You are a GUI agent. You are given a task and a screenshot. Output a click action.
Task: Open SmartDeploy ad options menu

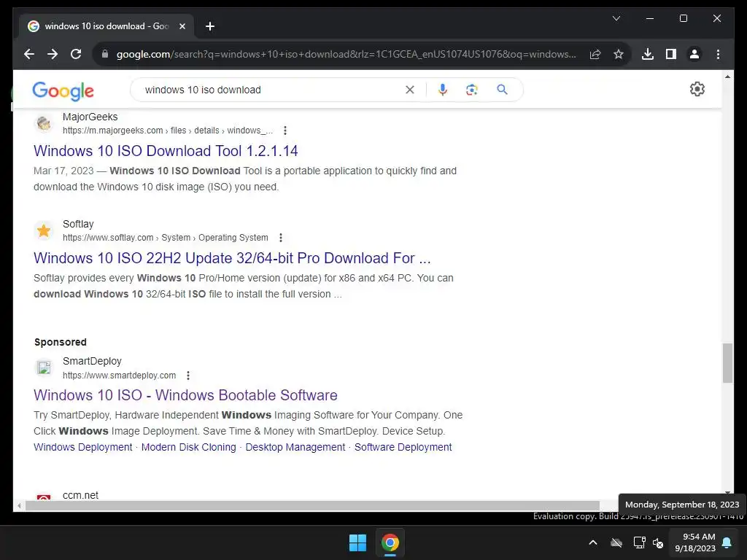(x=188, y=376)
